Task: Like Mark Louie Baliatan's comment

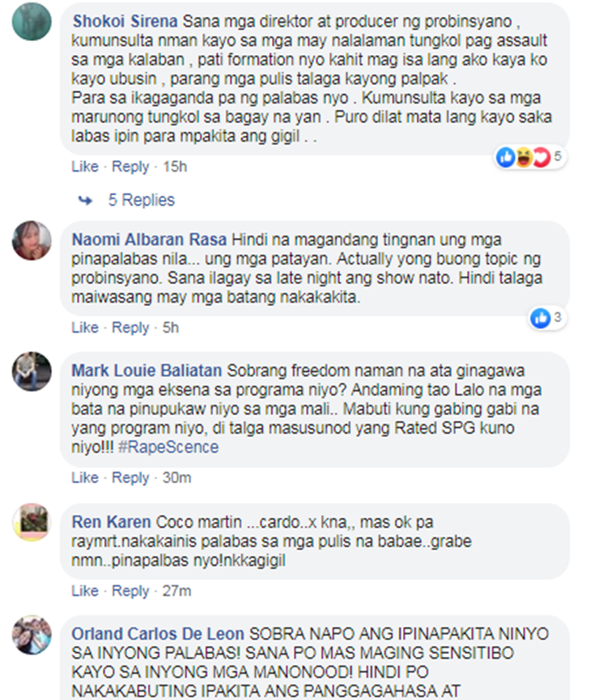Action: (85, 477)
